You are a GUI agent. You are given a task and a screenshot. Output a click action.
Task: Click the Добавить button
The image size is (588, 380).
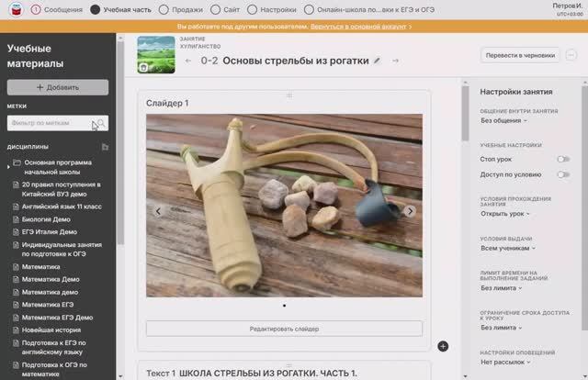coord(58,87)
